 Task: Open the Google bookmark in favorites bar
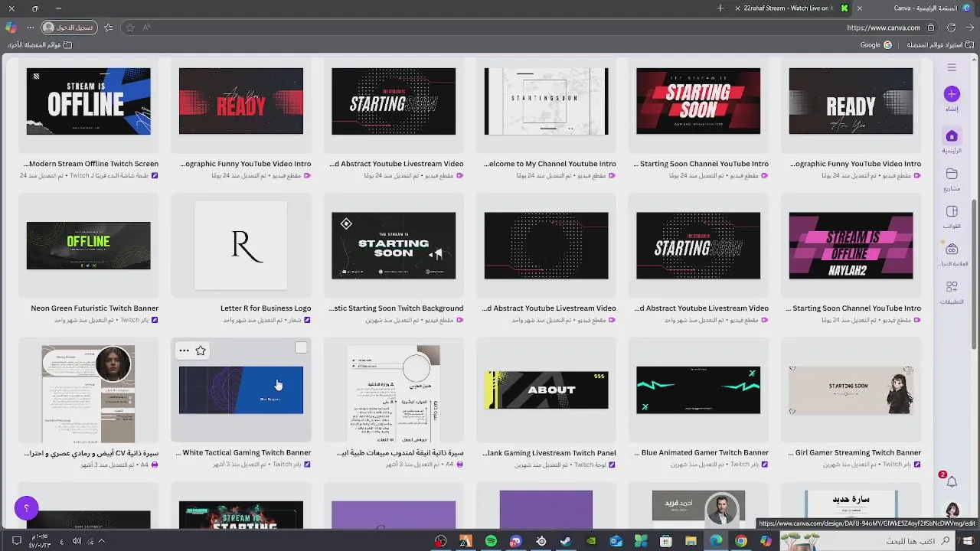[876, 45]
